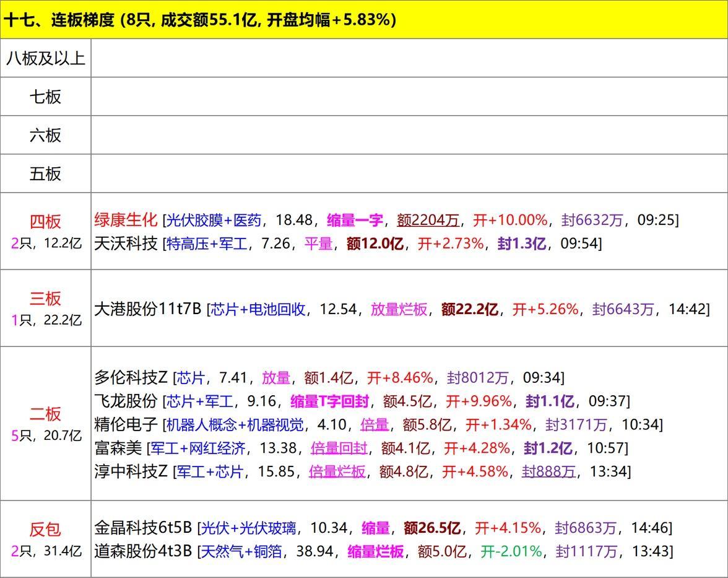The width and height of the screenshot is (728, 578).
Task: Click 封1.1亿 in 飞龙股份 row
Action: click(550, 401)
